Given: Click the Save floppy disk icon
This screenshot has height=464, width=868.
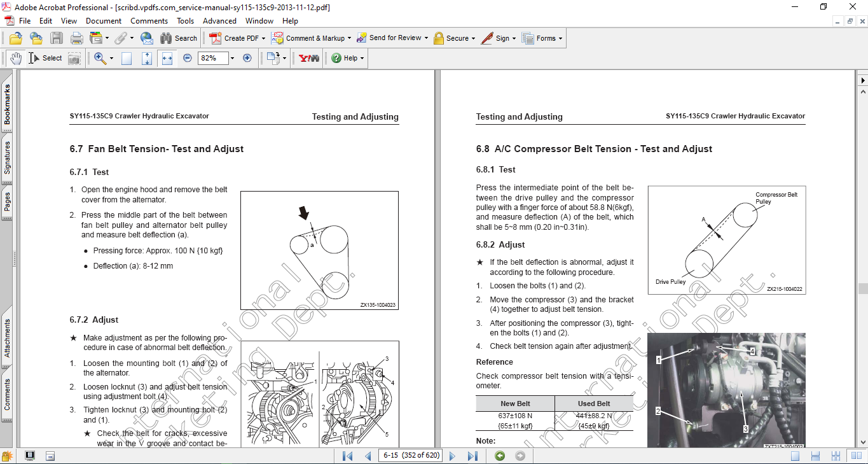Looking at the screenshot, I should 57,38.
